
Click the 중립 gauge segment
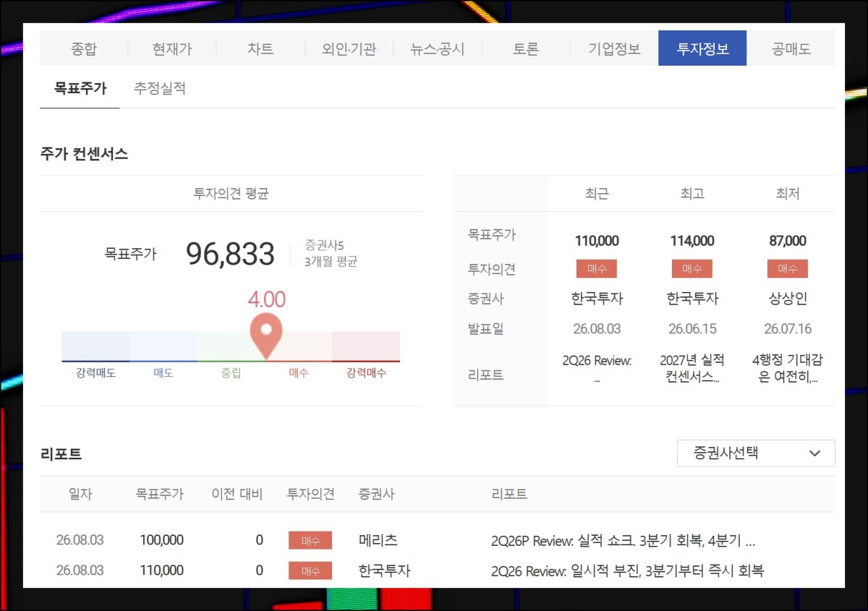point(231,346)
